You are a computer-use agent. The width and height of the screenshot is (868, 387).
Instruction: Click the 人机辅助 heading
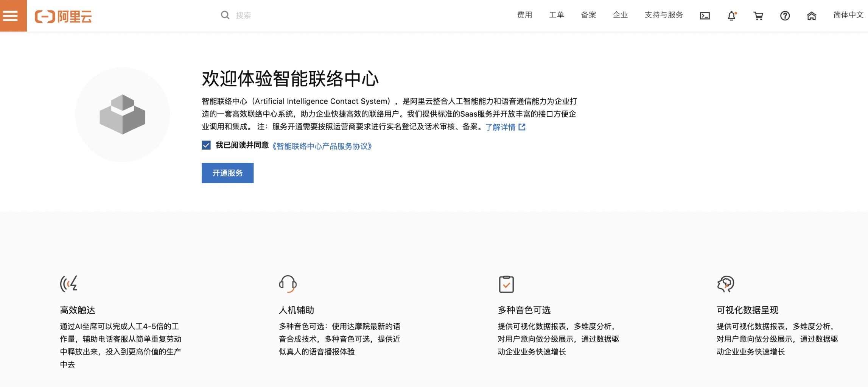(296, 310)
